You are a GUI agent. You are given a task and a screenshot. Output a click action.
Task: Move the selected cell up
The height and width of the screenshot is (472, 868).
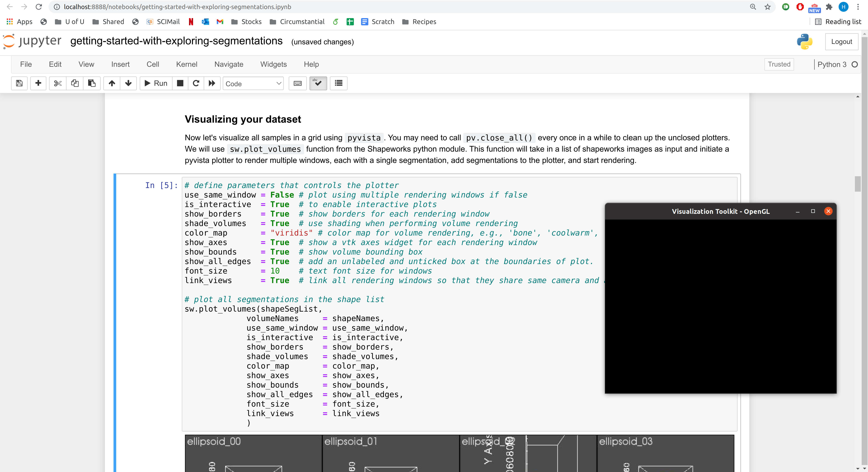112,83
